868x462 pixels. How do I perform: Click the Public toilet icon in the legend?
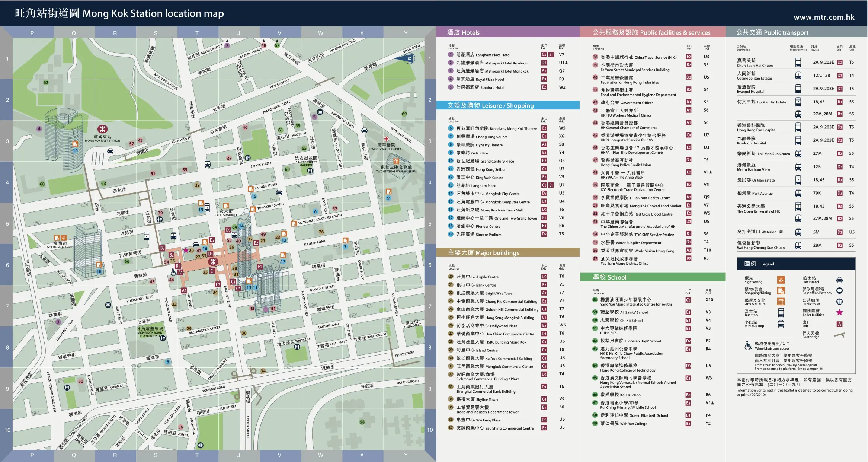(839, 302)
